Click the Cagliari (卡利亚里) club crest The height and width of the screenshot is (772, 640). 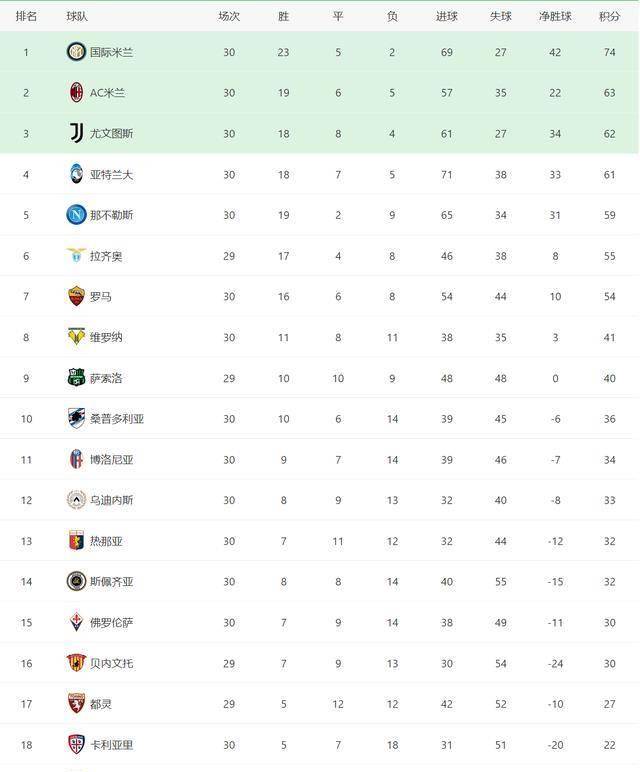click(76, 744)
